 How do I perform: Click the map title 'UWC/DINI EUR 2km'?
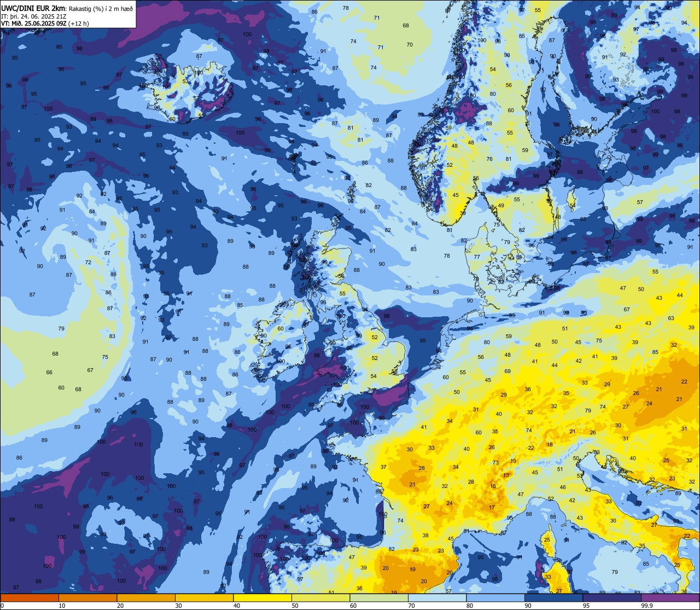33,8
